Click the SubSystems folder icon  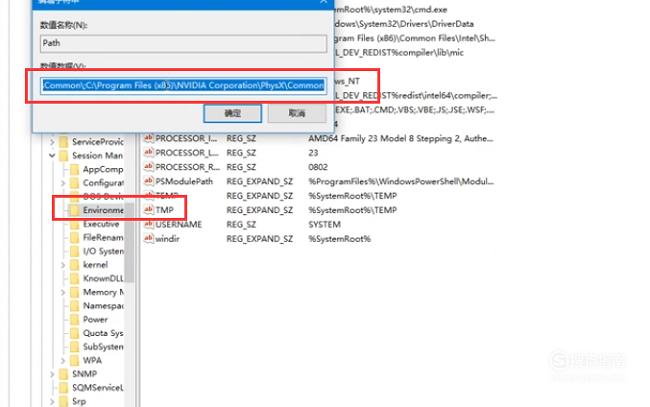point(75,347)
